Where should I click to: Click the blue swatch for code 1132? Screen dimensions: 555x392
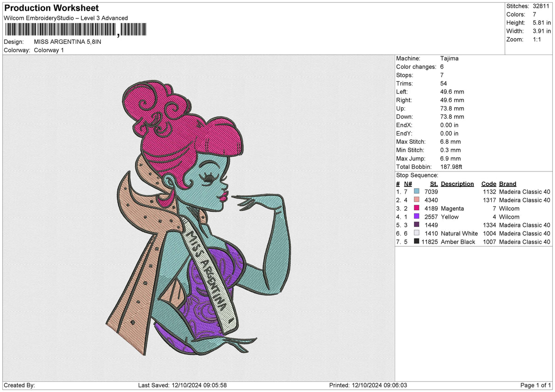[417, 191]
